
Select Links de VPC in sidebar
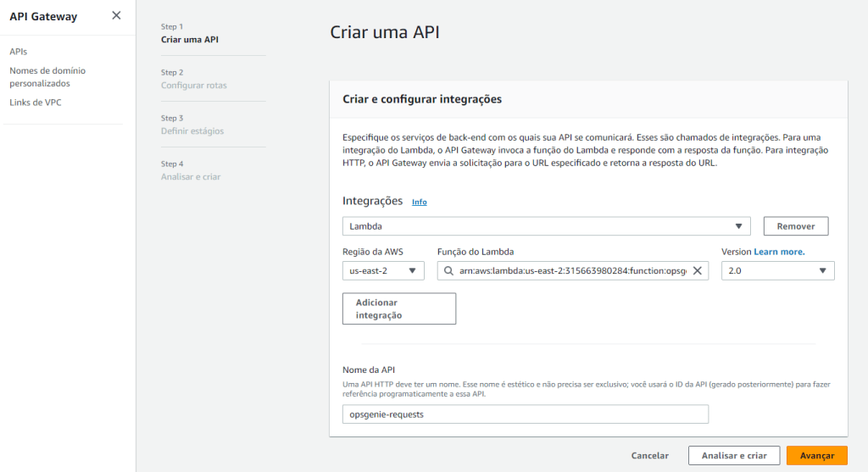coord(35,103)
